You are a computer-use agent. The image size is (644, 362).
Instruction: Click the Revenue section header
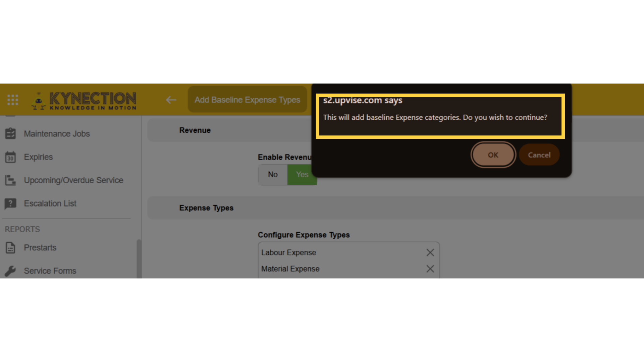pyautogui.click(x=195, y=130)
